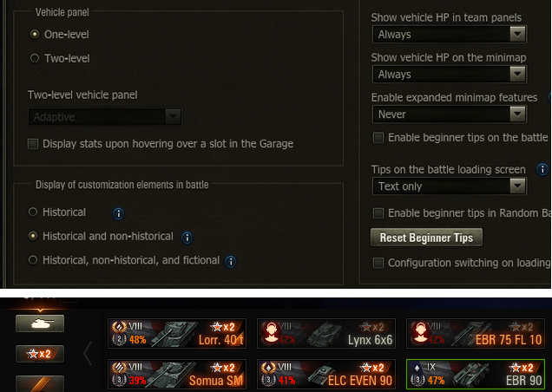This screenshot has height=392, width=552.
Task: Select the Two-level vehicle panel option
Action: 35,58
